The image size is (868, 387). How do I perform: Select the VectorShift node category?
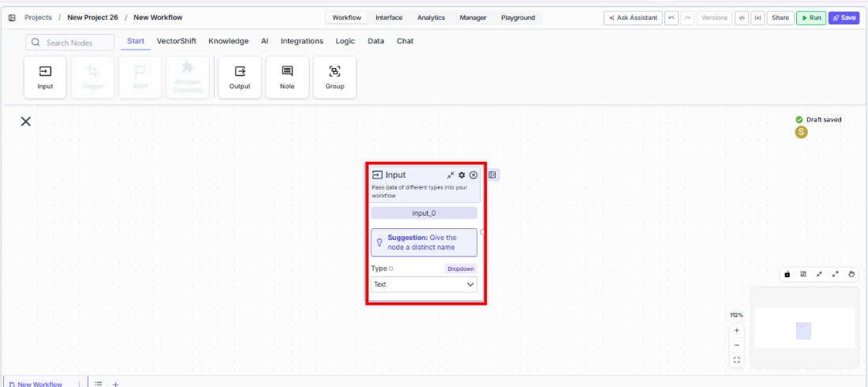[177, 41]
